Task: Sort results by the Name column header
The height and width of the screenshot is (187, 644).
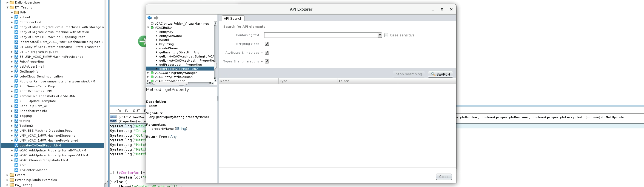Action: pos(249,81)
